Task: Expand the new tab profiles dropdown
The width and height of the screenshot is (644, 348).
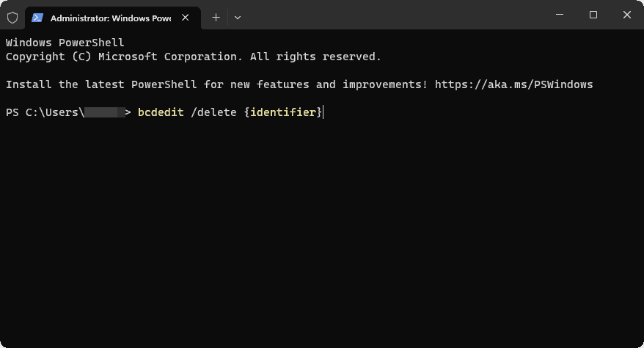Action: pos(238,18)
